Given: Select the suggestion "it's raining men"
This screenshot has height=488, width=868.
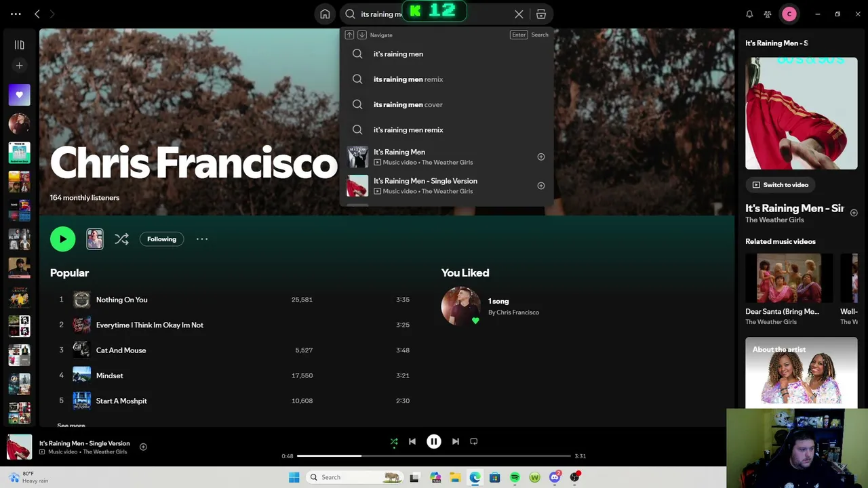Looking at the screenshot, I should click(x=447, y=54).
